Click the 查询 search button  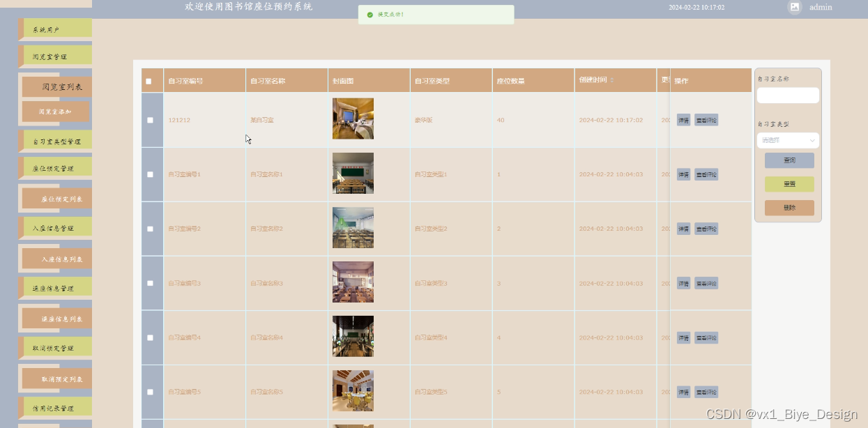pyautogui.click(x=789, y=160)
